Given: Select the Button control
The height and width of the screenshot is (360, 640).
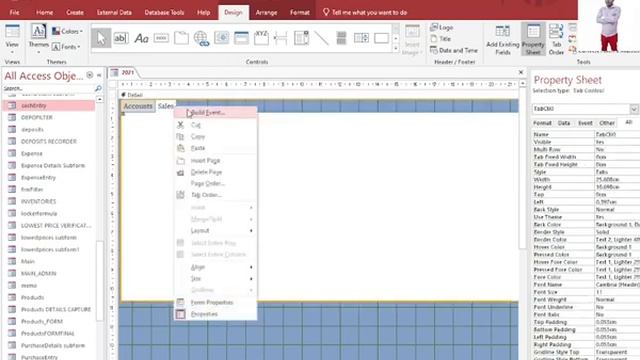Looking at the screenshot, I should point(161,38).
